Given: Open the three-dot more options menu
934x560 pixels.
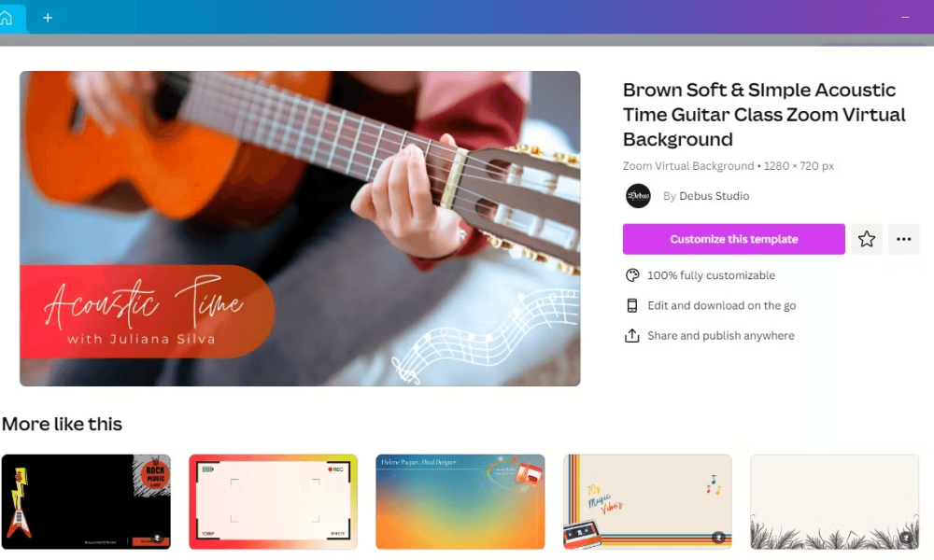Looking at the screenshot, I should (903, 239).
